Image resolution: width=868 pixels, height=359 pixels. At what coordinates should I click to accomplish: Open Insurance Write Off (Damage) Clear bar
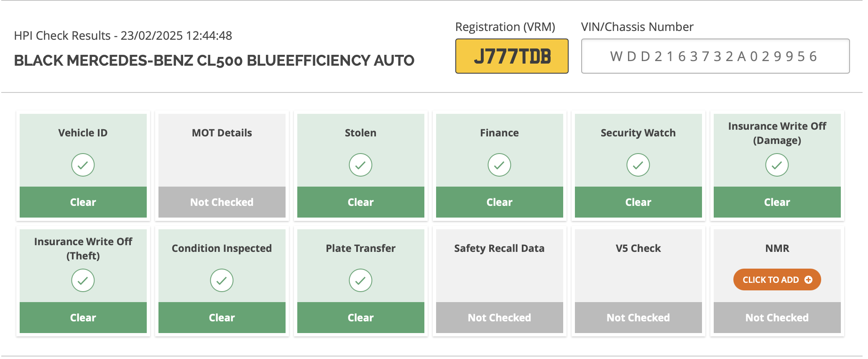point(777,202)
